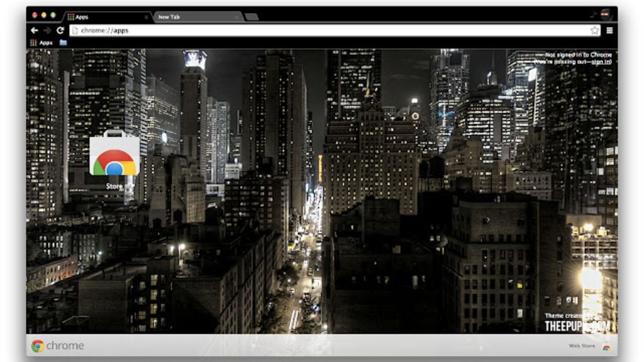The height and width of the screenshot is (362, 644).
Task: Open the Chrome hamburger menu
Action: pyautogui.click(x=609, y=30)
